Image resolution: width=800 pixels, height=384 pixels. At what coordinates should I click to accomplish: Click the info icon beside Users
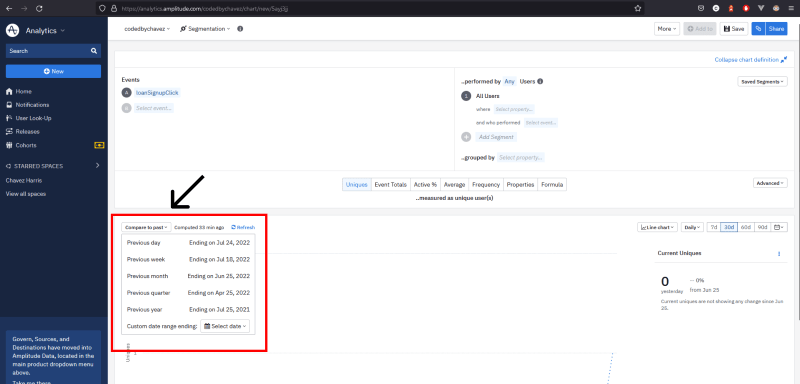(x=540, y=81)
